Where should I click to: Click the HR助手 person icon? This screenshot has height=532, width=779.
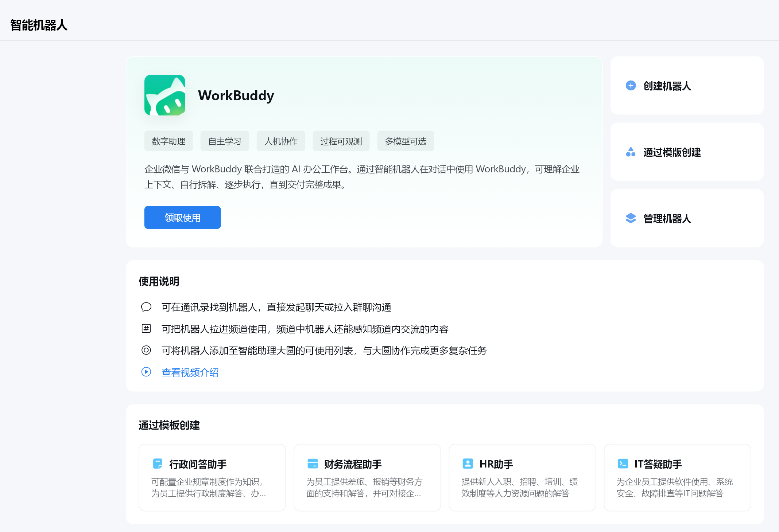468,464
